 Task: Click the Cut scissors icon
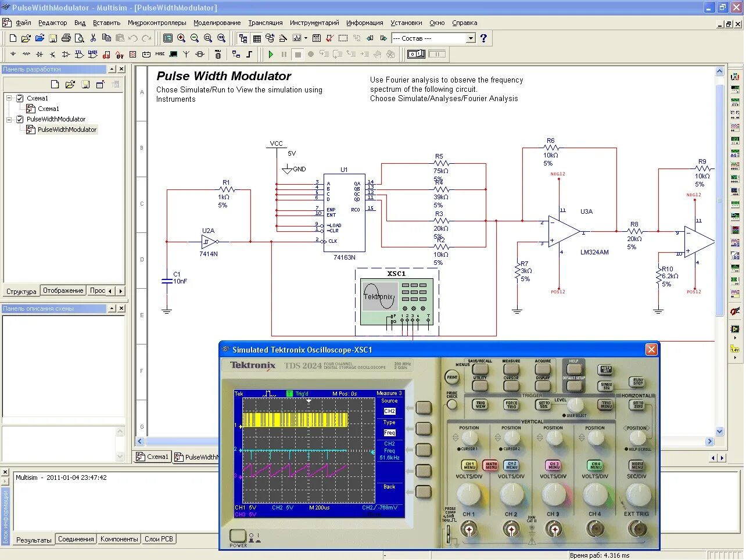[x=93, y=38]
